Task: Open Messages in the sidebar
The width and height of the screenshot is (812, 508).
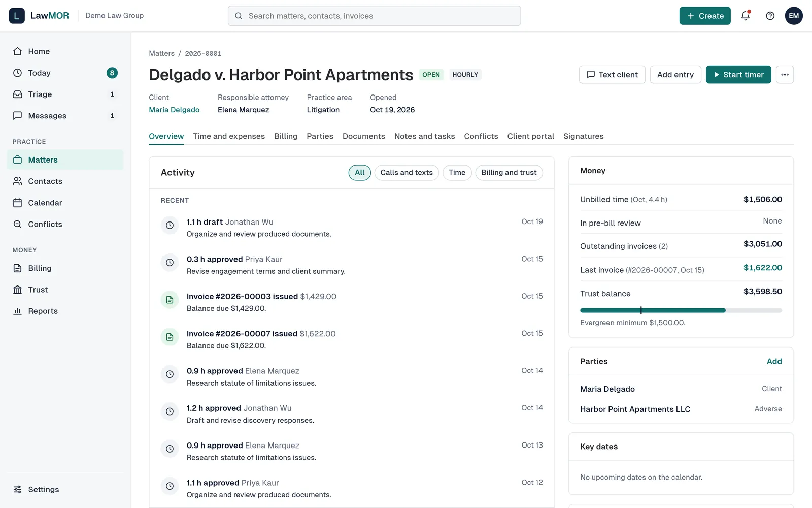Action: click(65, 116)
